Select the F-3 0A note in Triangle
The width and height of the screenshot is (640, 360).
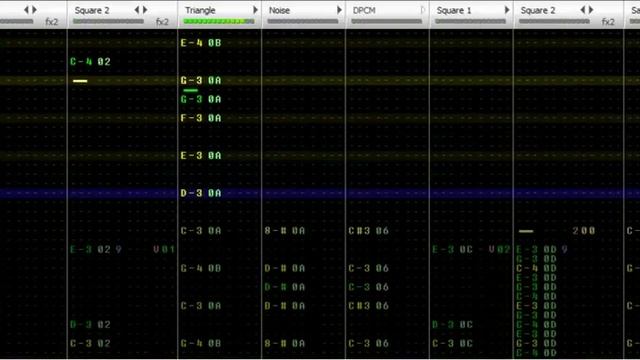pyautogui.click(x=201, y=118)
